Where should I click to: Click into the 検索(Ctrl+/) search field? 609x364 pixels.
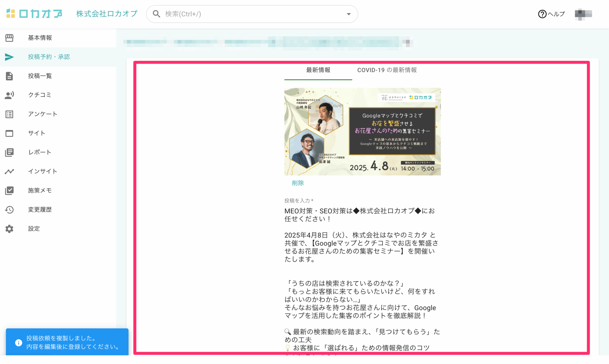pyautogui.click(x=252, y=14)
